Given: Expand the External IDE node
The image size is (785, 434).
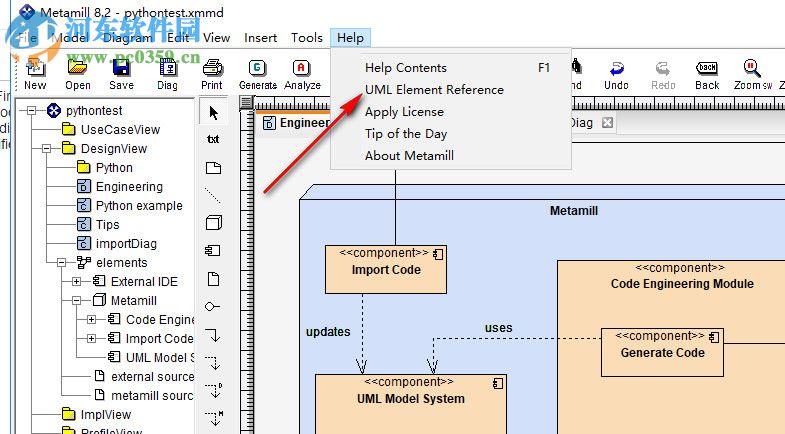Looking at the screenshot, I should 77,282.
